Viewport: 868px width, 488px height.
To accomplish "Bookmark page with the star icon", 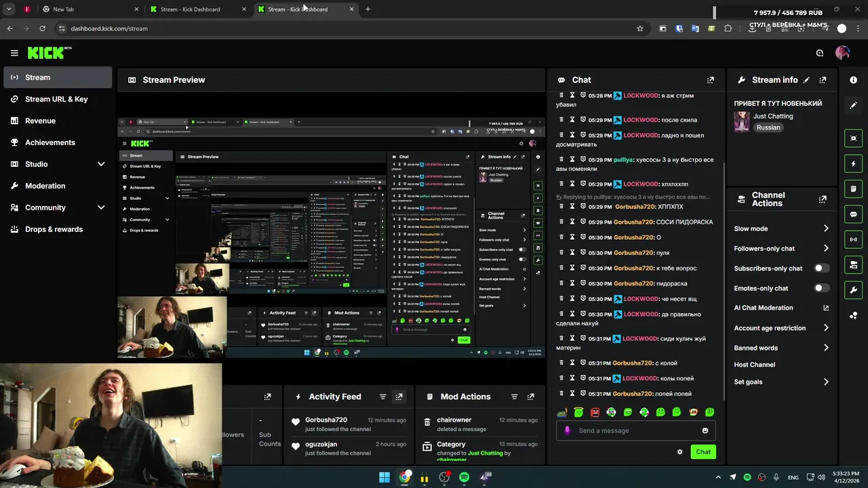I will click(639, 28).
